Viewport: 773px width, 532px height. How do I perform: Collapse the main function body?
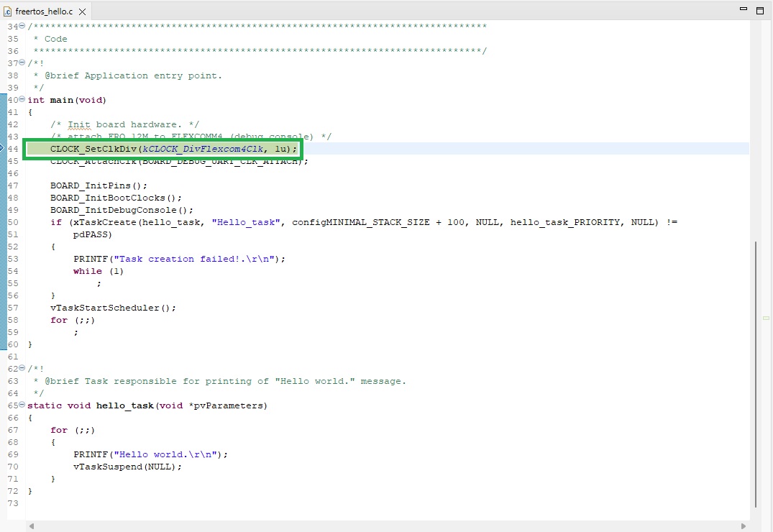pos(22,99)
